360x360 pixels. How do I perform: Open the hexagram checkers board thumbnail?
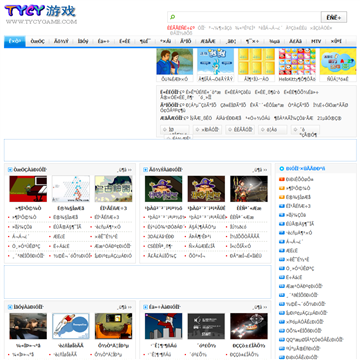(71, 189)
